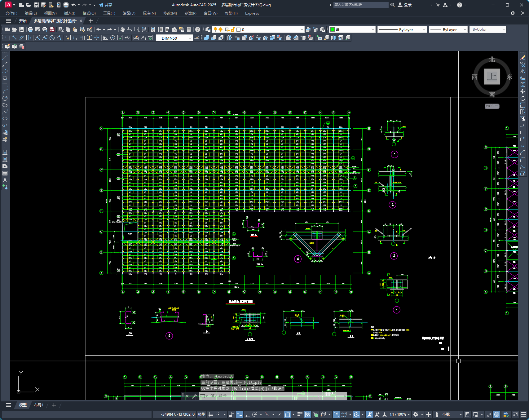Toggle Lineweight display in status bar
The image size is (529, 420).
[x=300, y=414]
